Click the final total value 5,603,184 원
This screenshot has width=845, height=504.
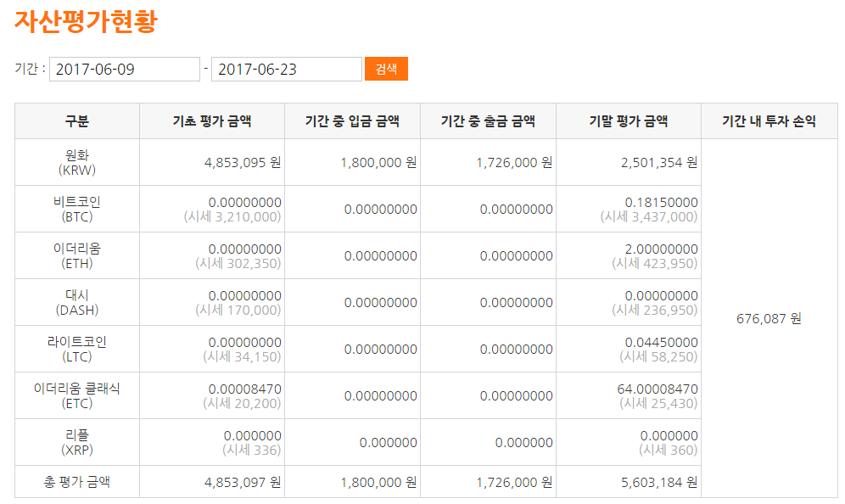(659, 483)
